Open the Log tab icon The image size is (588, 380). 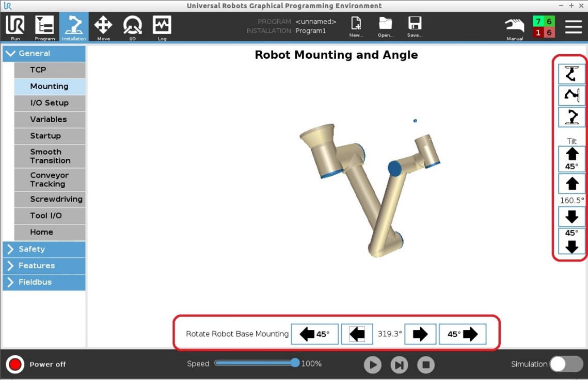click(x=162, y=27)
